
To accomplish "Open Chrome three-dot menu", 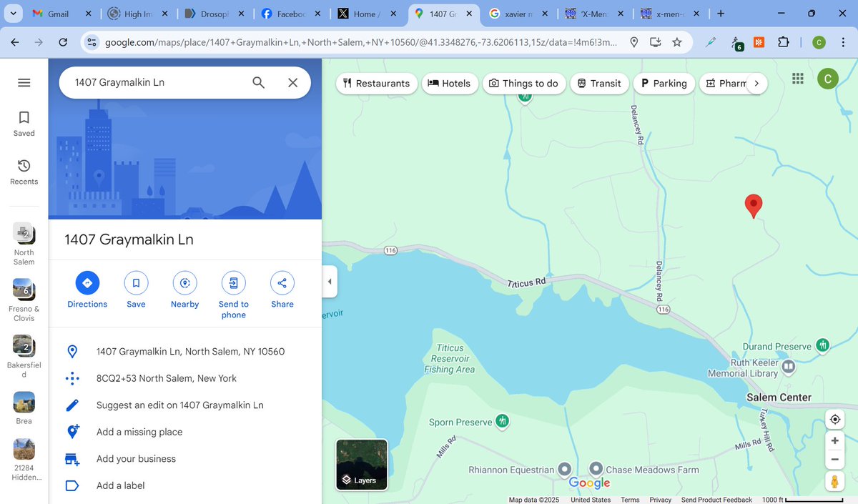I will pyautogui.click(x=842, y=43).
